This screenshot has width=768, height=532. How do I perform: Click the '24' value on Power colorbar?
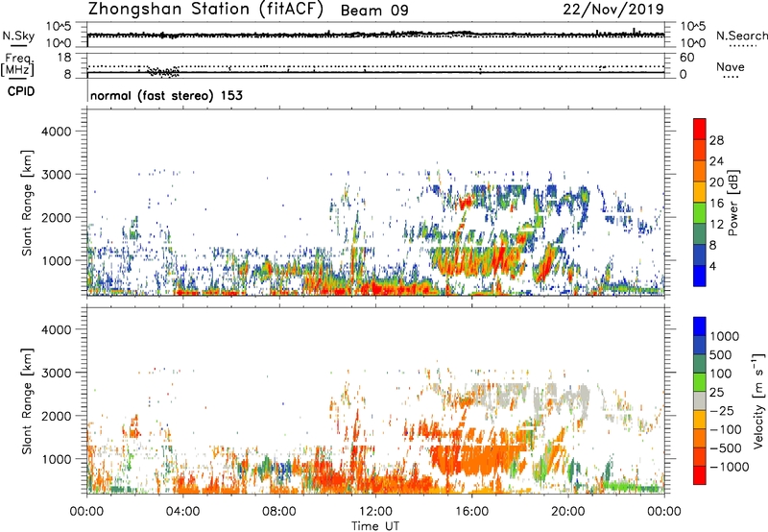pyautogui.click(x=716, y=161)
